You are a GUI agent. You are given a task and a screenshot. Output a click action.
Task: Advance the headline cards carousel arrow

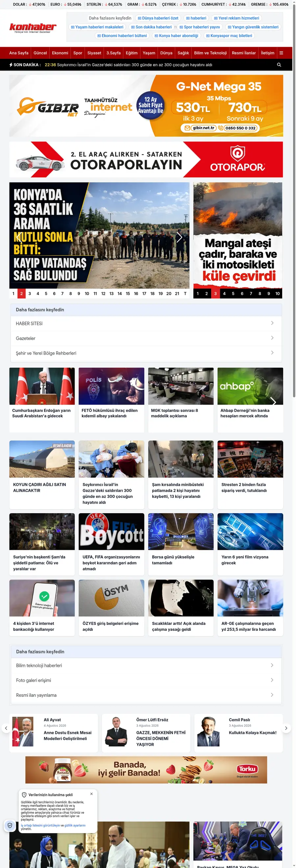(273, 401)
